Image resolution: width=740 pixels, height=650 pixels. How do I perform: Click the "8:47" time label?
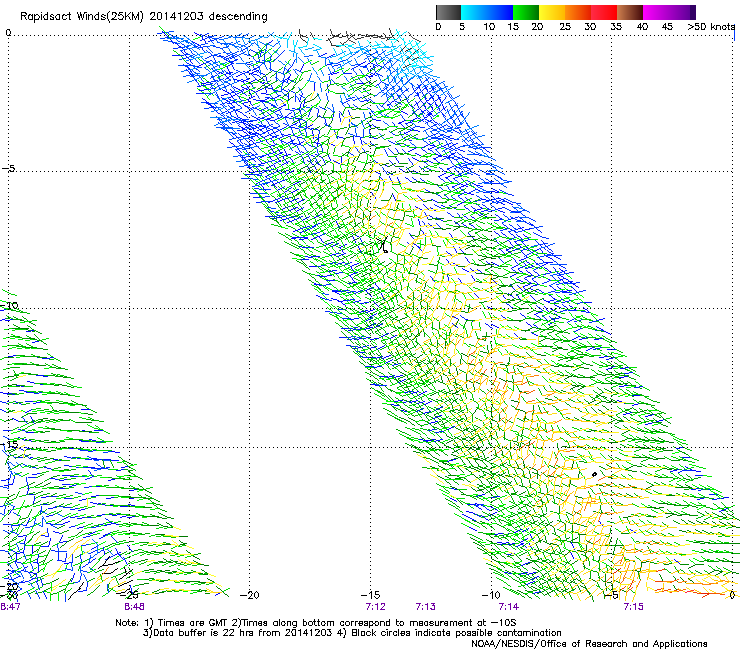point(10,607)
